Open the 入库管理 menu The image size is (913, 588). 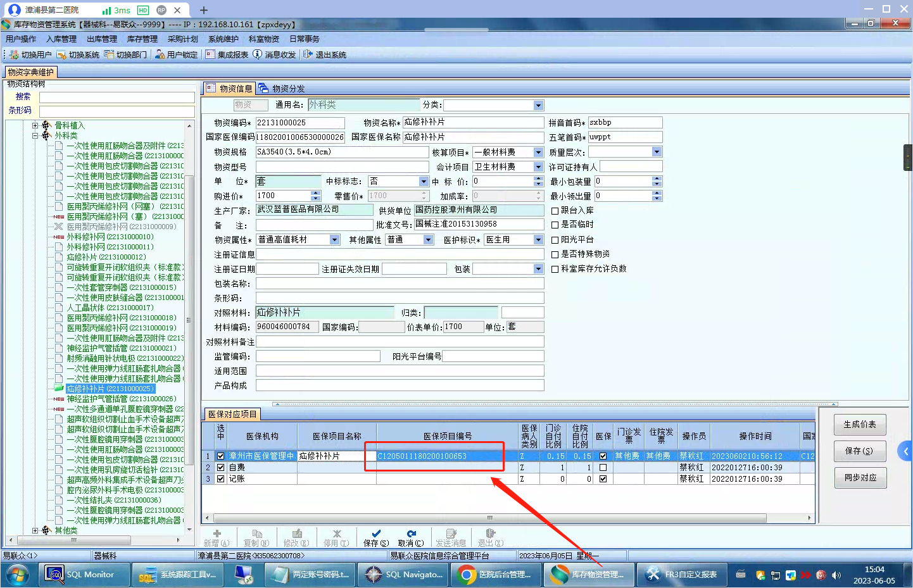click(61, 39)
